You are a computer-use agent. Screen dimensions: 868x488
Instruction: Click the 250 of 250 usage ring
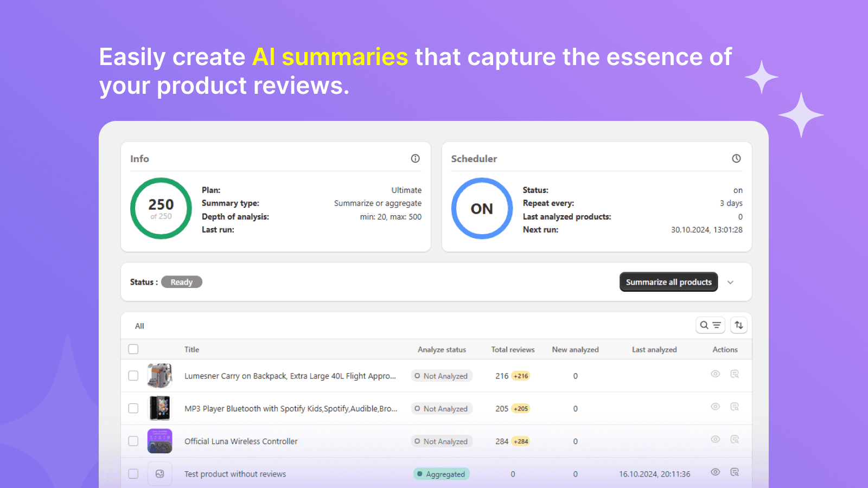[161, 209]
